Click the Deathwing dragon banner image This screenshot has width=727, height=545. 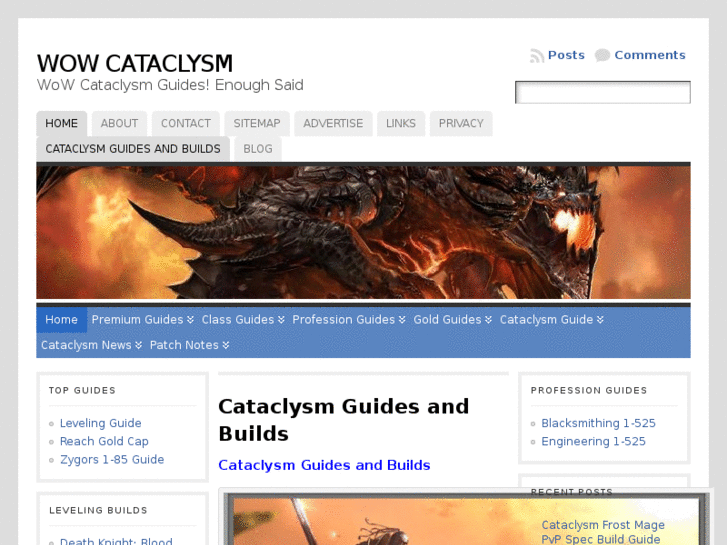364,232
